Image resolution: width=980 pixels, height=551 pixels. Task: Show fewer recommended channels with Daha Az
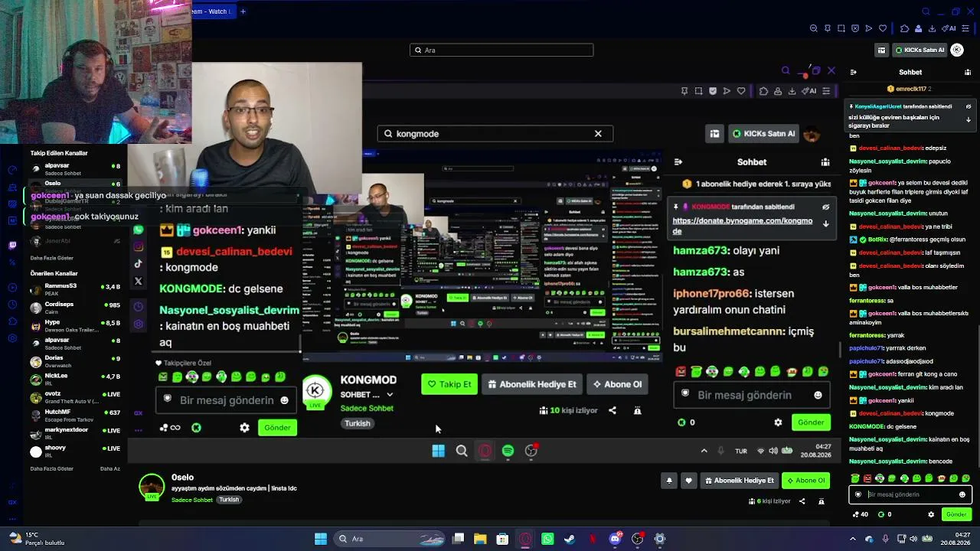pyautogui.click(x=110, y=468)
